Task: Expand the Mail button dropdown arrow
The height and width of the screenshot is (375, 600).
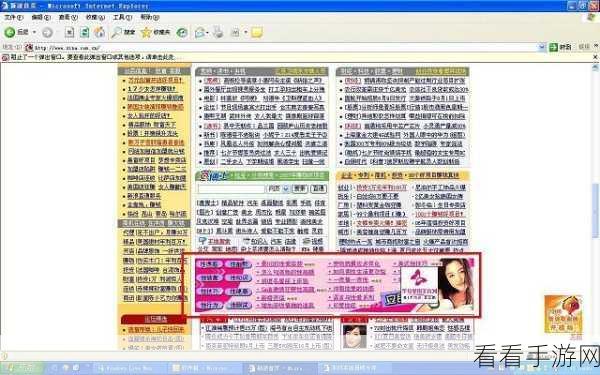Action: point(207,33)
